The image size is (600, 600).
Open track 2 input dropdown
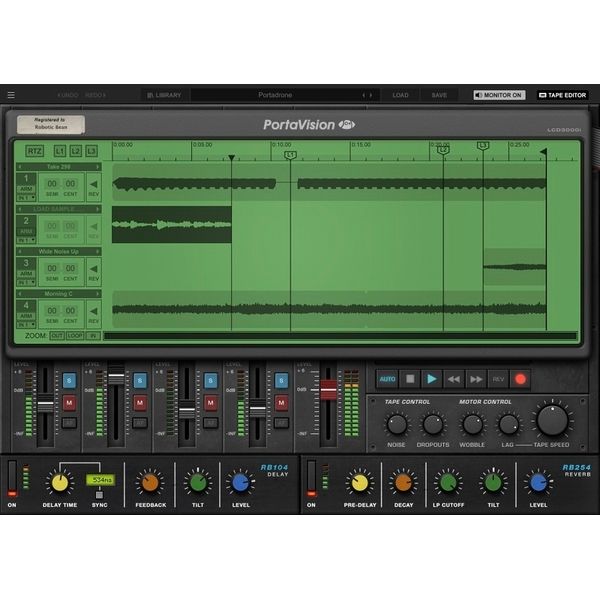pos(26,240)
